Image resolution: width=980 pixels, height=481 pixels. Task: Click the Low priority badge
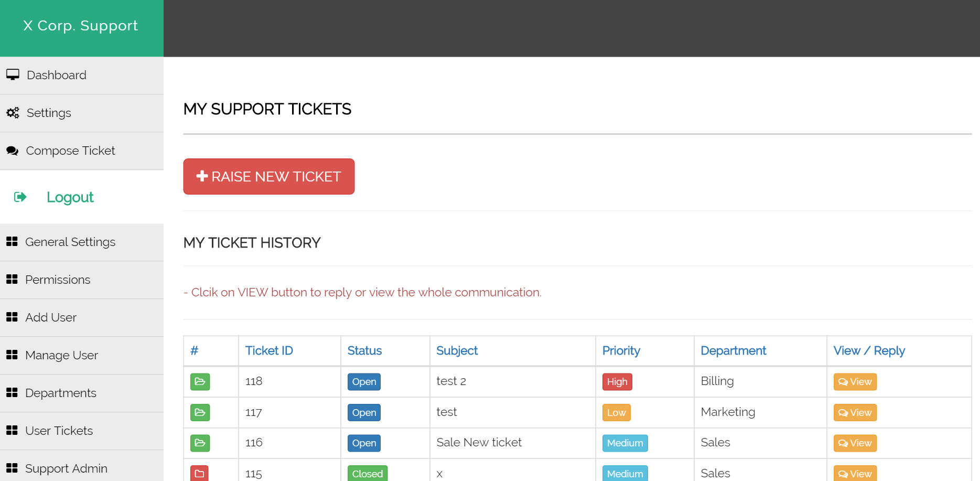point(616,412)
